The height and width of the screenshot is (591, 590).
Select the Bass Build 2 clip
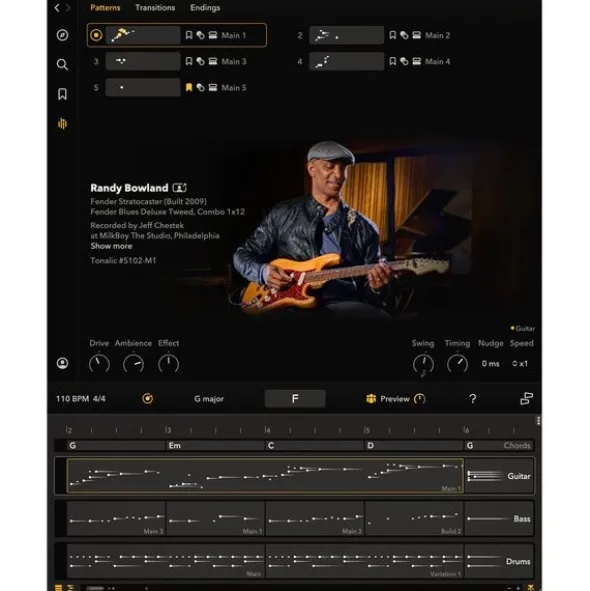click(414, 519)
